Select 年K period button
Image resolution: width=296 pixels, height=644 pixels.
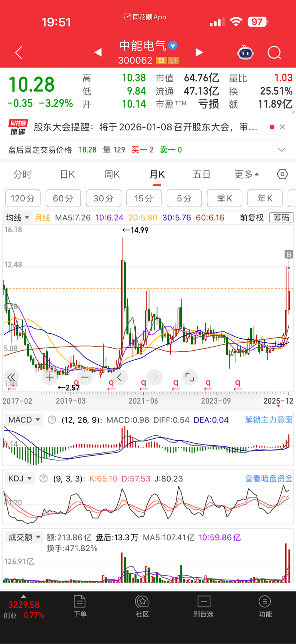tap(265, 198)
